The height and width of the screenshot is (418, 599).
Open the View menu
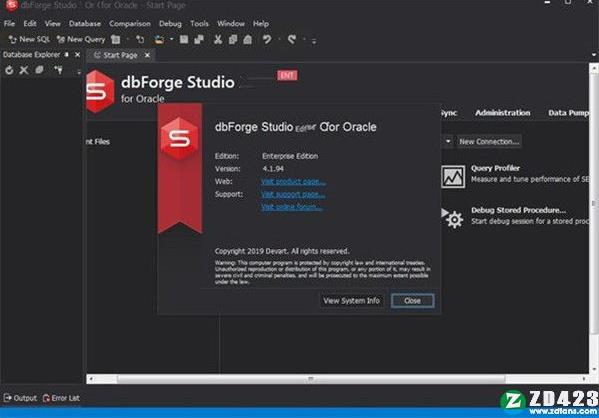pos(53,24)
